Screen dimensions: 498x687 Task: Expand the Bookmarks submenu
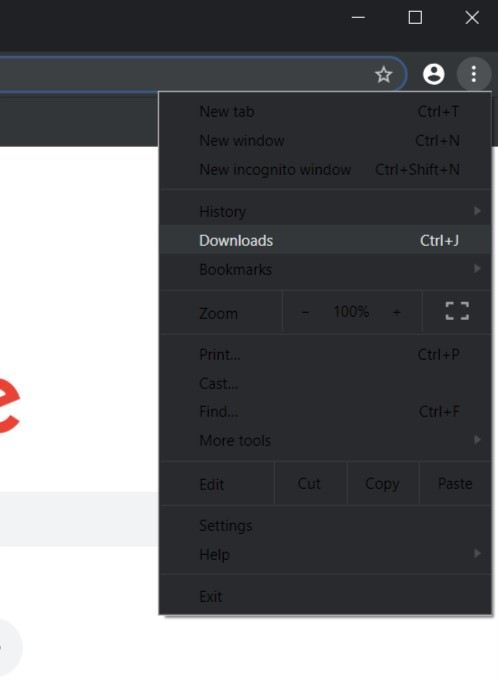[x=325, y=269]
